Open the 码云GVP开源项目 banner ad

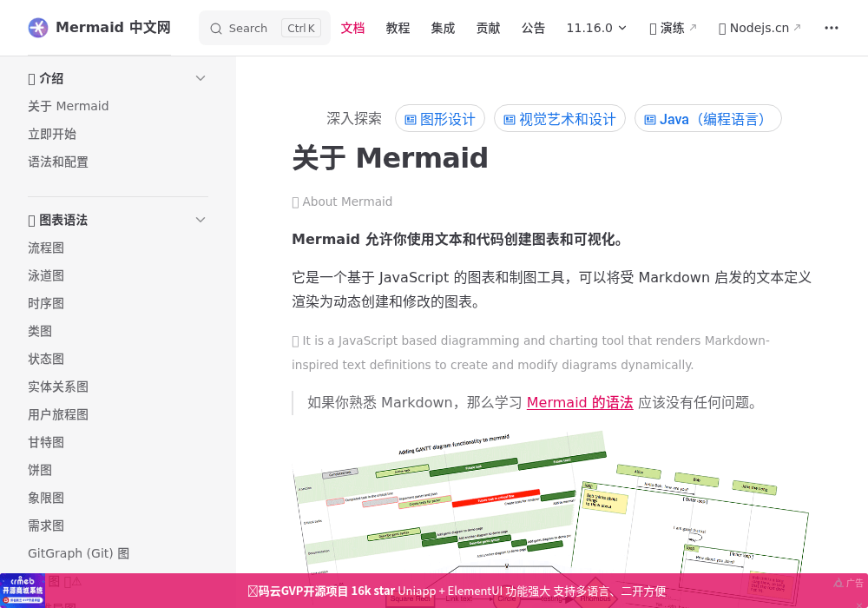[x=457, y=591]
